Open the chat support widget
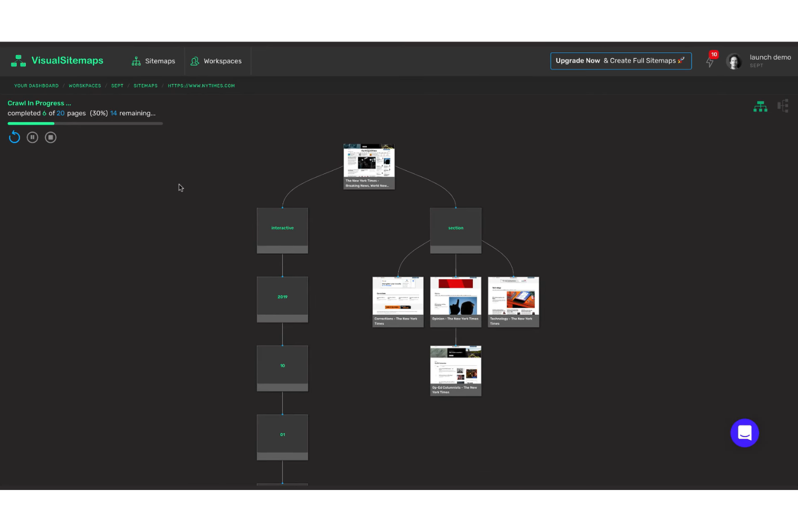Screen dimensions: 798x532 tap(745, 433)
